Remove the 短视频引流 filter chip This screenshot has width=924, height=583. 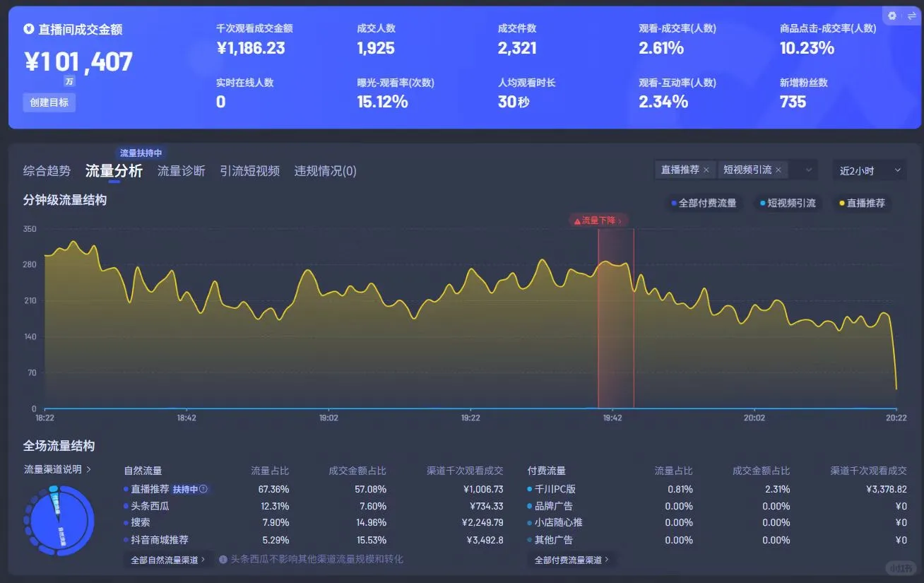778,170
